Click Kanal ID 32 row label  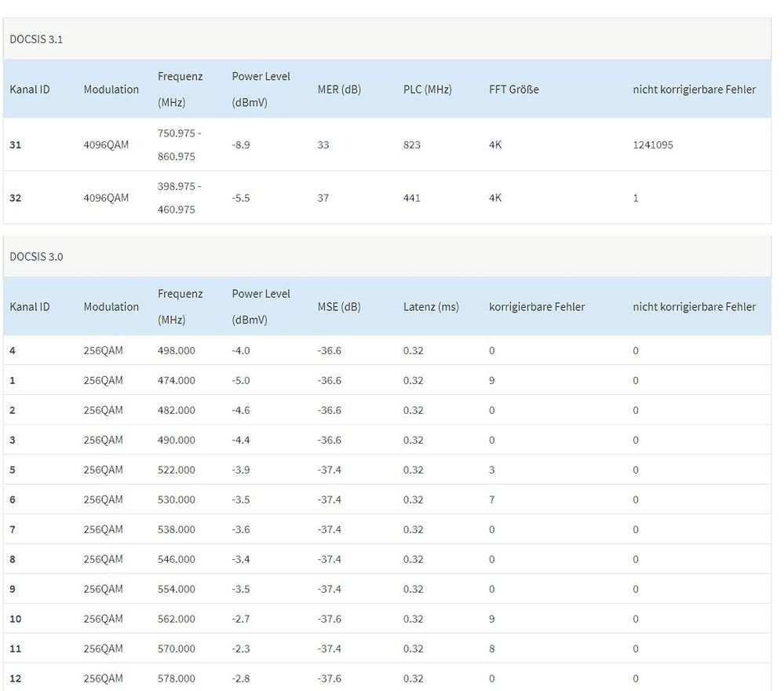click(x=16, y=198)
